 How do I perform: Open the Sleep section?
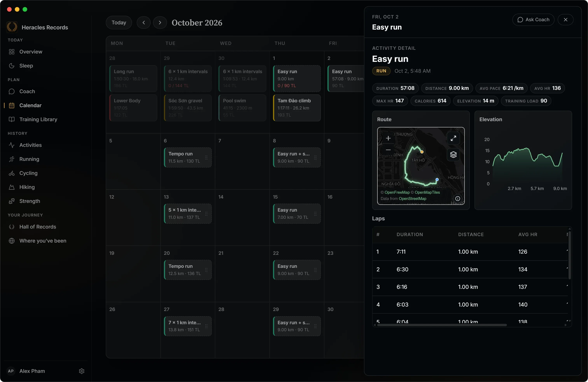pyautogui.click(x=46, y=66)
